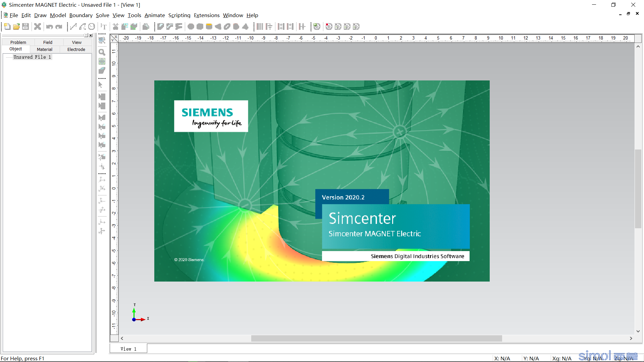Select Unsaved File 1 tree item
Image resolution: width=644 pixels, height=362 pixels.
click(32, 57)
